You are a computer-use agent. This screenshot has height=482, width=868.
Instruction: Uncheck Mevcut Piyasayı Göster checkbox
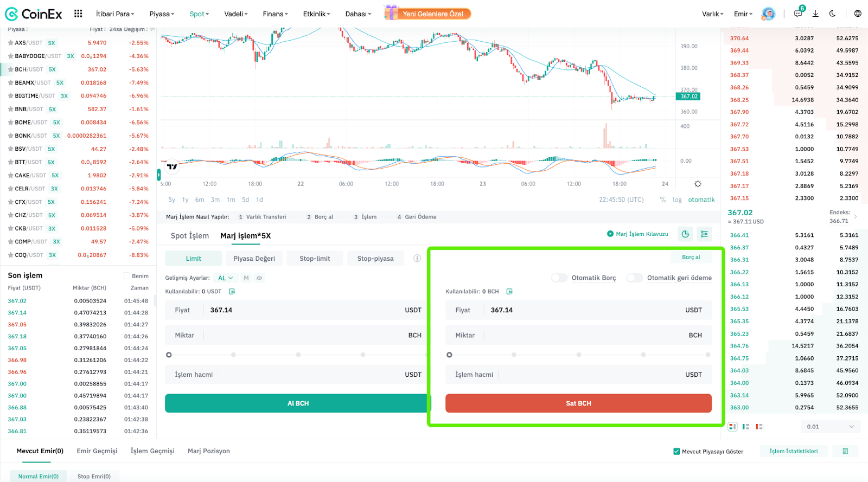click(676, 451)
